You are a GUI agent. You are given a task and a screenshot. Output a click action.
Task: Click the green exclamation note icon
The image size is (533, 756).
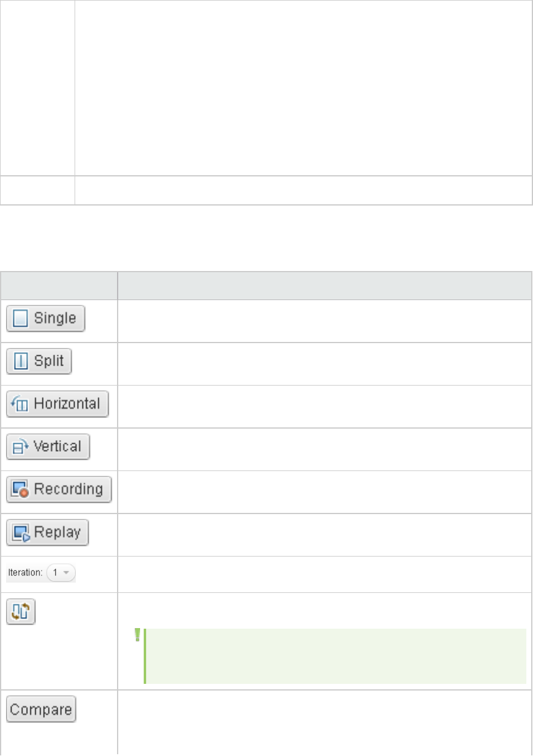[137, 635]
